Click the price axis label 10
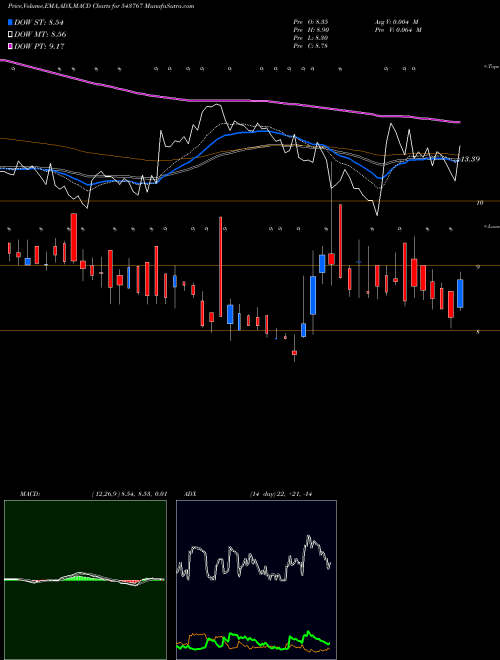 point(479,203)
